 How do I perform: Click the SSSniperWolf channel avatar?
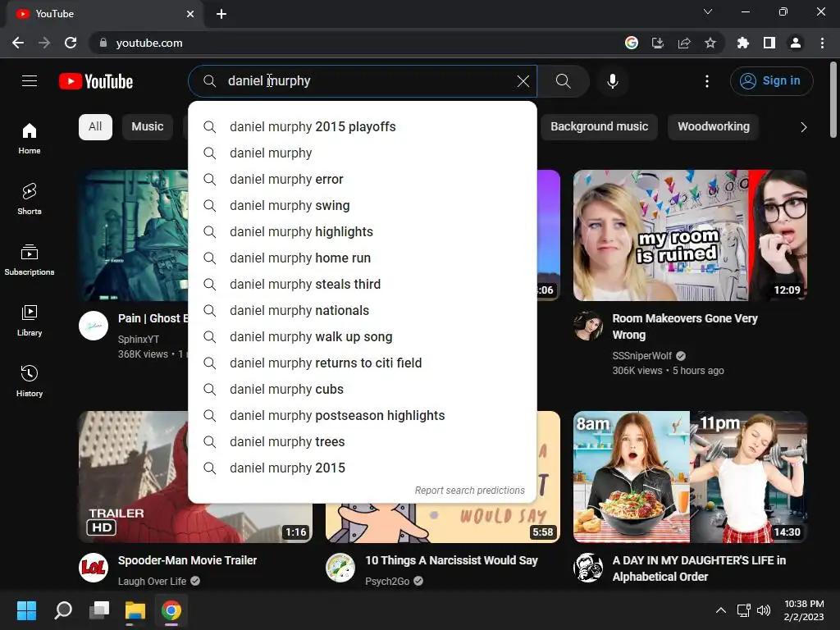pyautogui.click(x=588, y=326)
